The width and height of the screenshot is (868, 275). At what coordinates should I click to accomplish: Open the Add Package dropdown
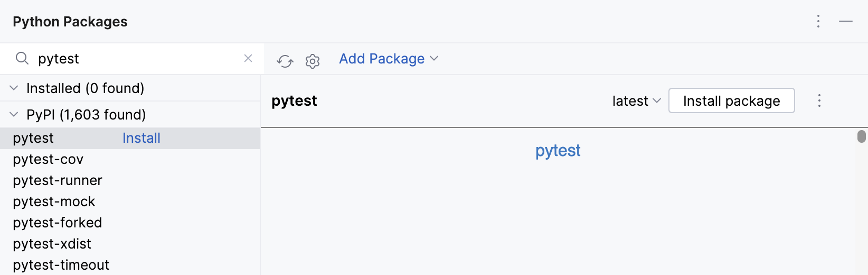coord(389,59)
